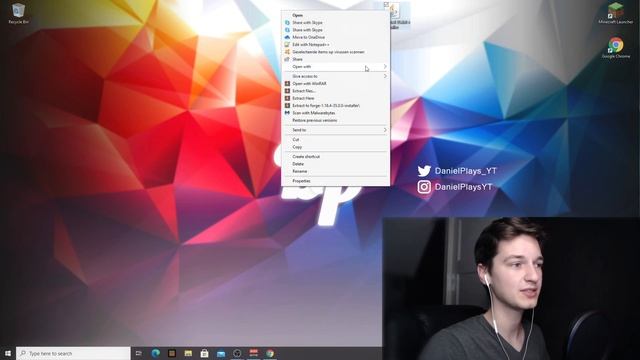Open the Google Chrome desktop shortcut
640x360 pixels.
[x=616, y=48]
